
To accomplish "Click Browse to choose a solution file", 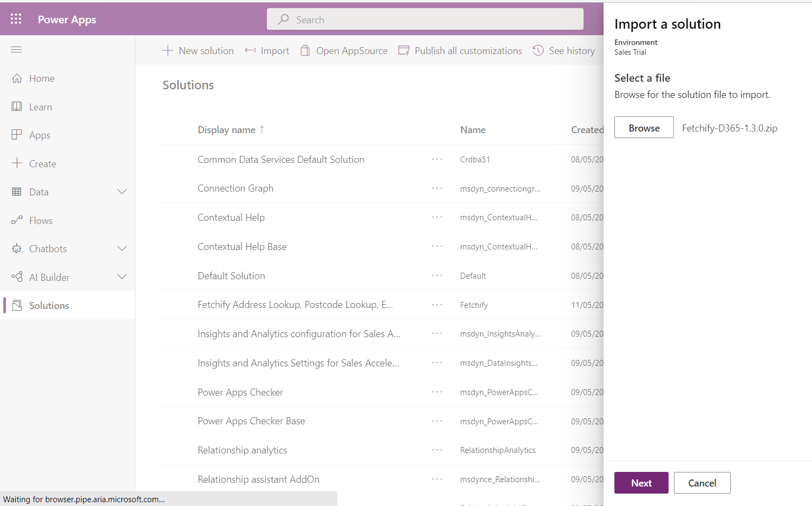I will tap(644, 128).
